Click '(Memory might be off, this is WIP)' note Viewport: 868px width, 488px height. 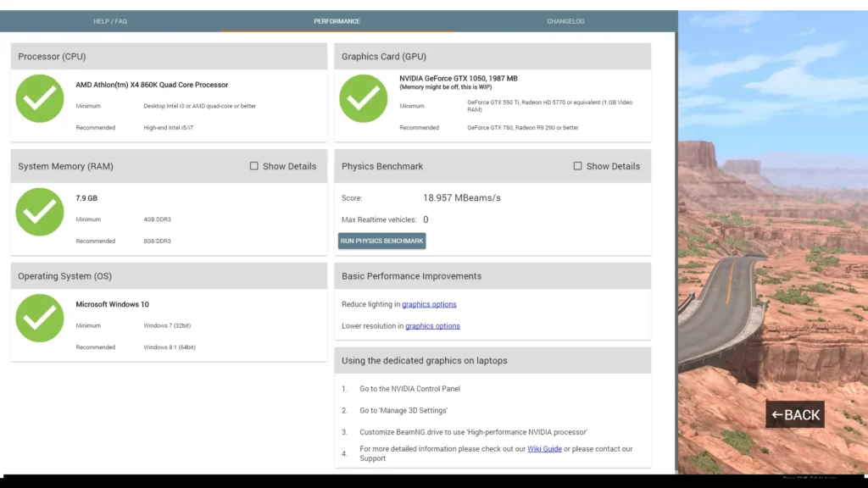click(446, 87)
